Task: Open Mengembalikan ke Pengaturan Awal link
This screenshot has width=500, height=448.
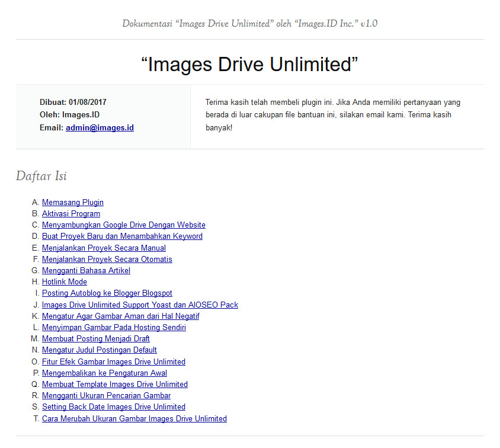Action: point(105,373)
